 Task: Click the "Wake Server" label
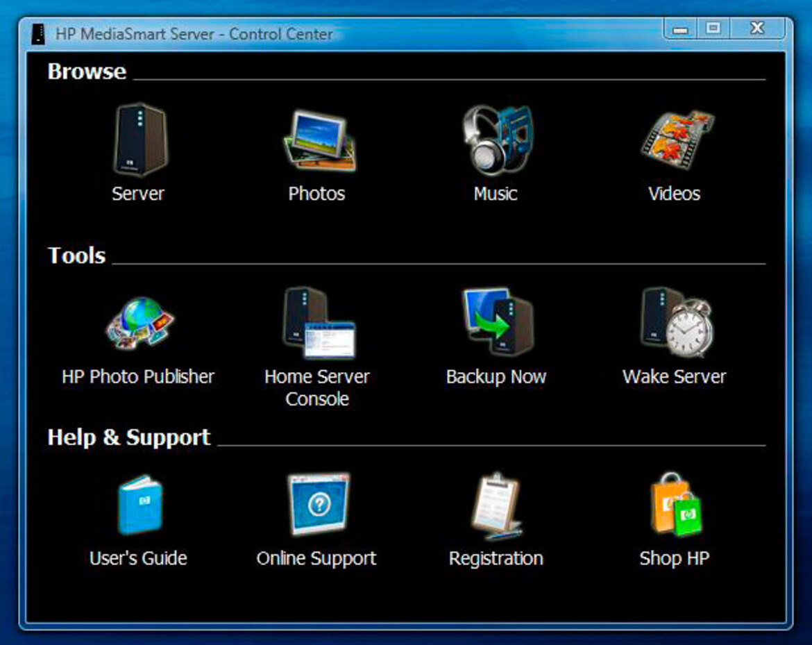pyautogui.click(x=675, y=376)
